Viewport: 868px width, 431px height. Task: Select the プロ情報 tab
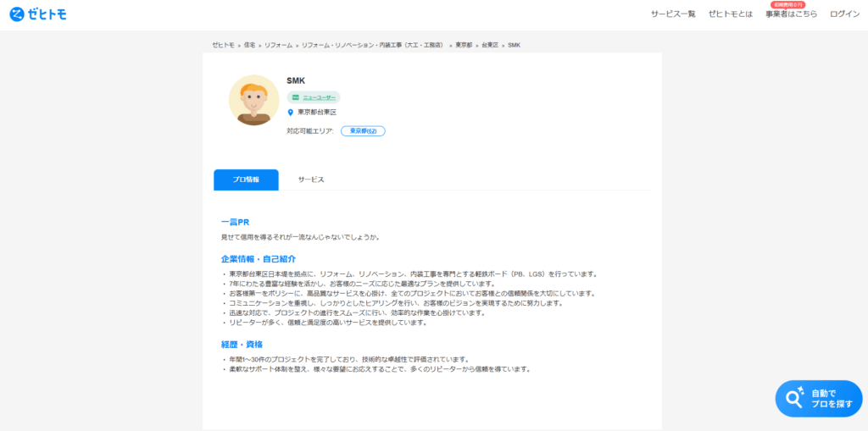[246, 180]
